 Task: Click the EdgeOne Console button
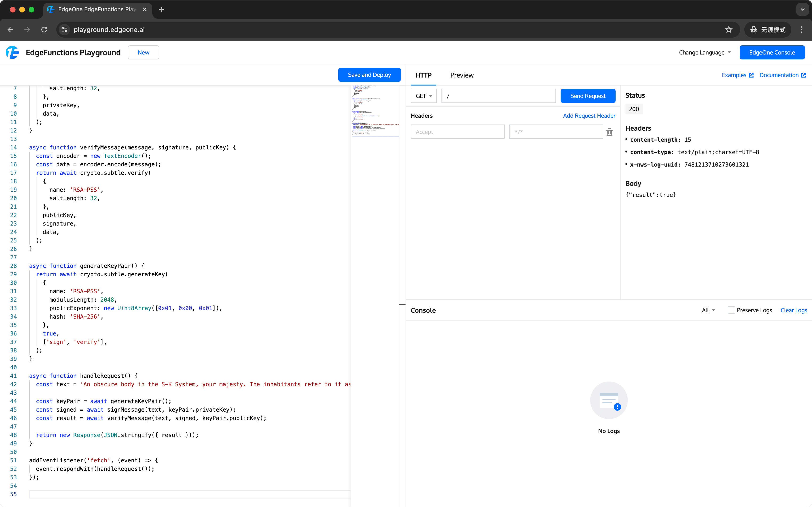772,52
